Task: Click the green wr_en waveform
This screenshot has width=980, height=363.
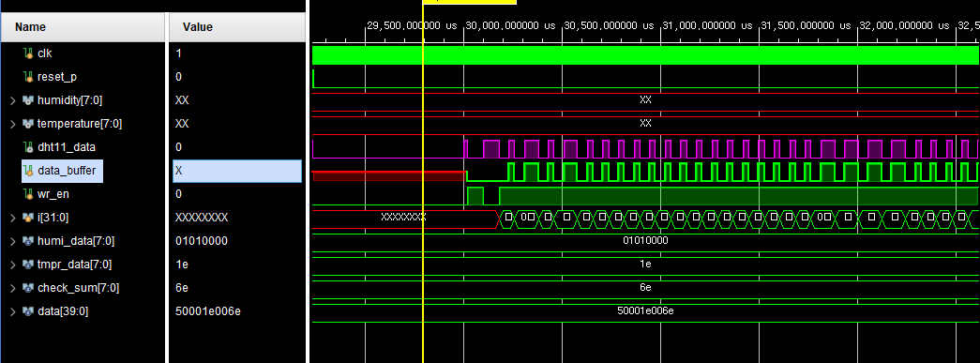Action: (x=645, y=195)
